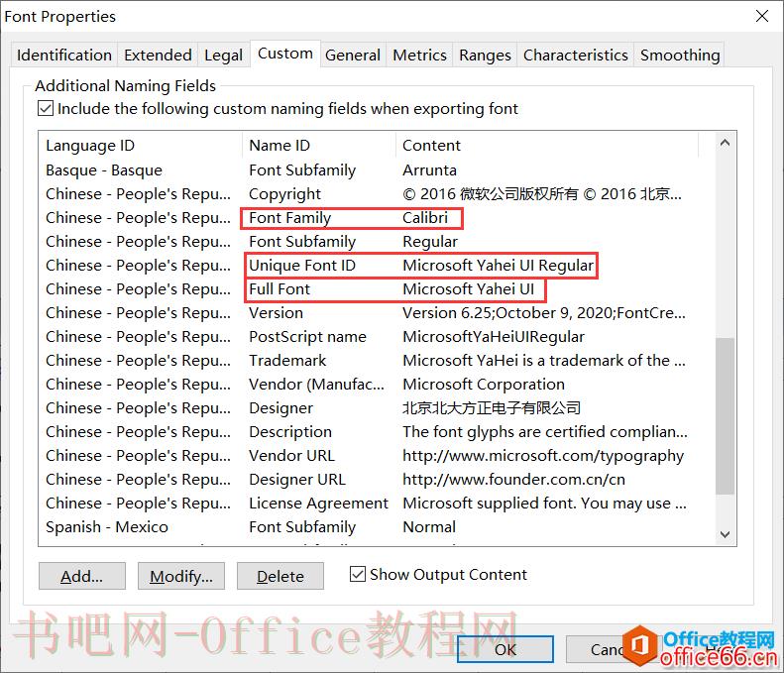The width and height of the screenshot is (784, 673).
Task: Select the Font Subfamily Regular row
Action: (x=377, y=242)
